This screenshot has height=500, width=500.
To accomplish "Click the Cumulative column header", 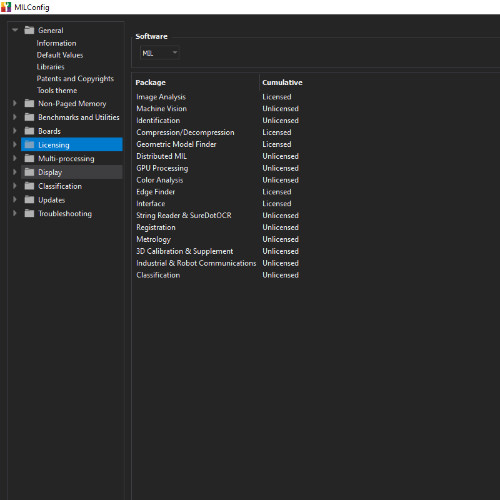I will [x=282, y=82].
